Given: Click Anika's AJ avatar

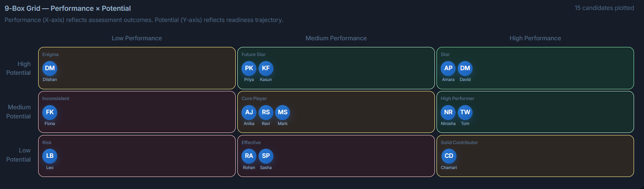Looking at the screenshot, I should coord(249,113).
